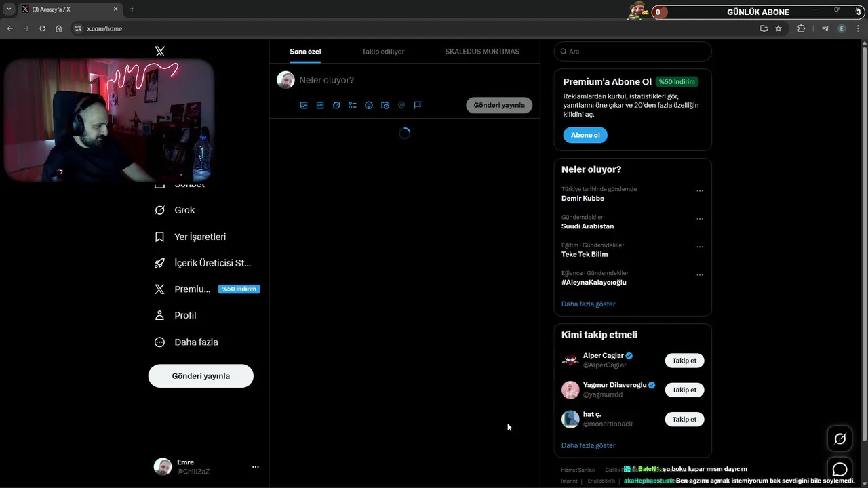The height and width of the screenshot is (488, 868).
Task: Click the Emre @ChillZaZ account avatar
Action: [x=163, y=466]
